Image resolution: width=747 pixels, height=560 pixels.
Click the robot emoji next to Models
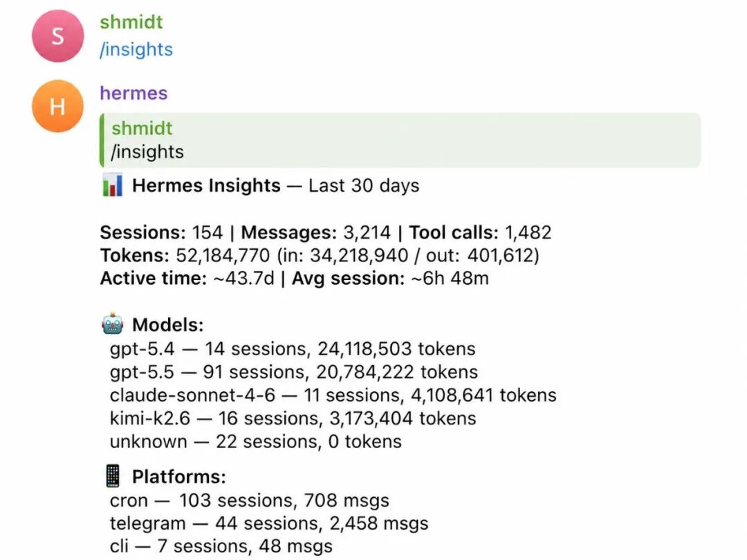(113, 324)
